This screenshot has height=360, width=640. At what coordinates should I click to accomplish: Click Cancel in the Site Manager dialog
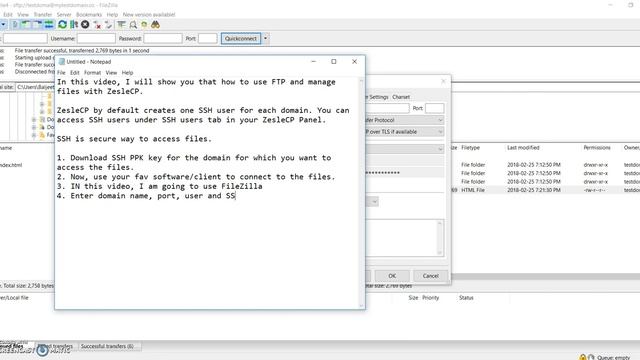430,276
